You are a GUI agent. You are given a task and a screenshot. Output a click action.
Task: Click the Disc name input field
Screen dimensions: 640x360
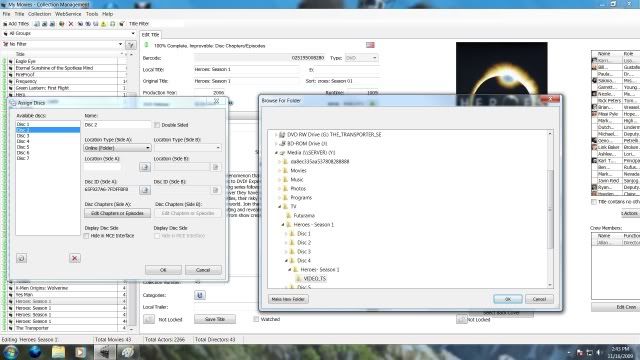[x=117, y=124]
